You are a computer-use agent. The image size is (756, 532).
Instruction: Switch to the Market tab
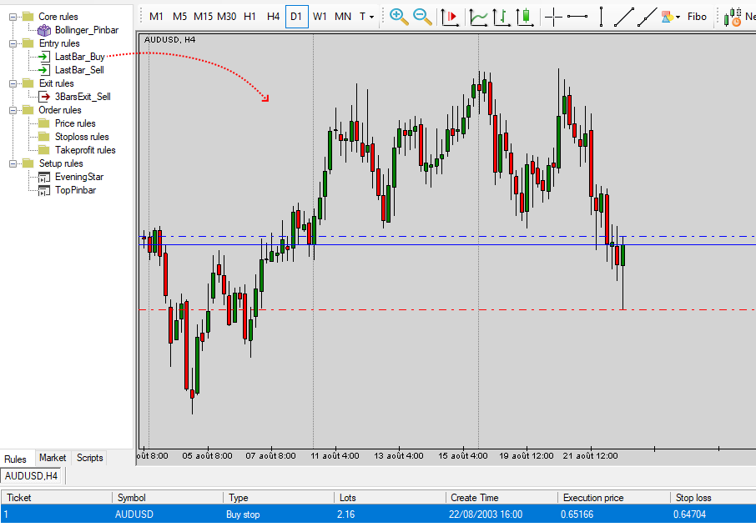point(53,458)
